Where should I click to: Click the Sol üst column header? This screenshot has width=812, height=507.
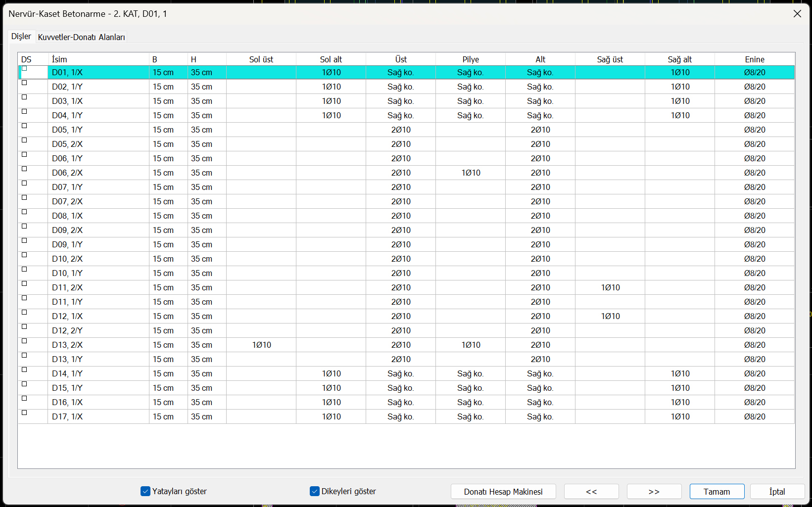click(x=261, y=59)
